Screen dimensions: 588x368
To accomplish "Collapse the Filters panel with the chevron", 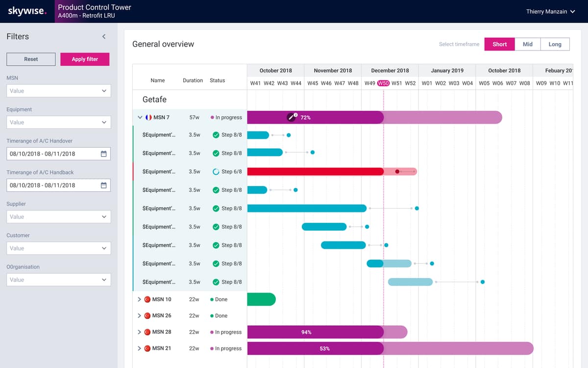I will pos(103,36).
